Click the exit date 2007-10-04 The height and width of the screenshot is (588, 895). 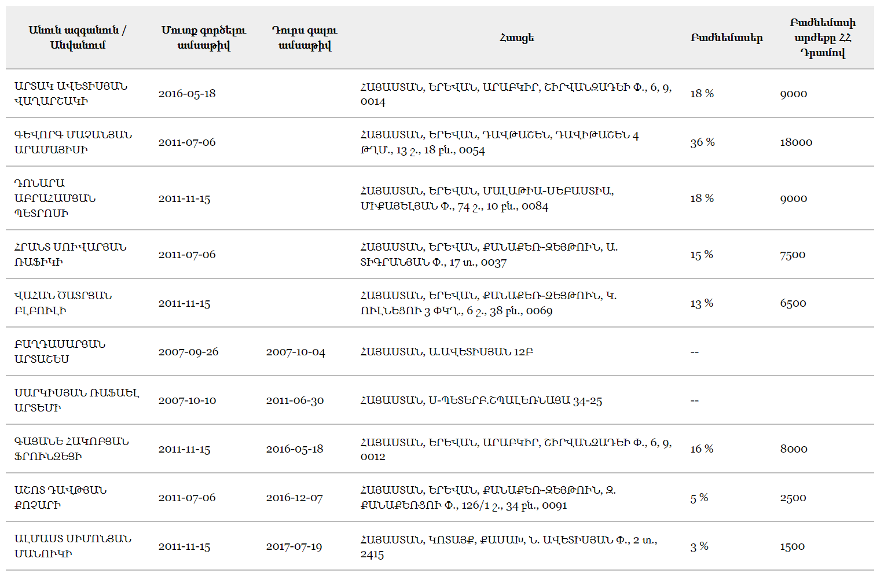coord(296,352)
